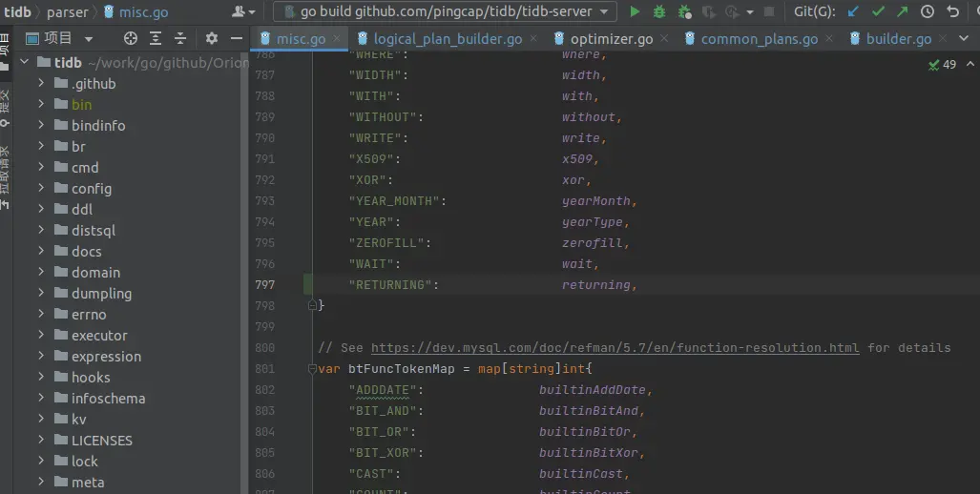Click locate opened file target icon
This screenshot has width=980, height=494.
(131, 39)
